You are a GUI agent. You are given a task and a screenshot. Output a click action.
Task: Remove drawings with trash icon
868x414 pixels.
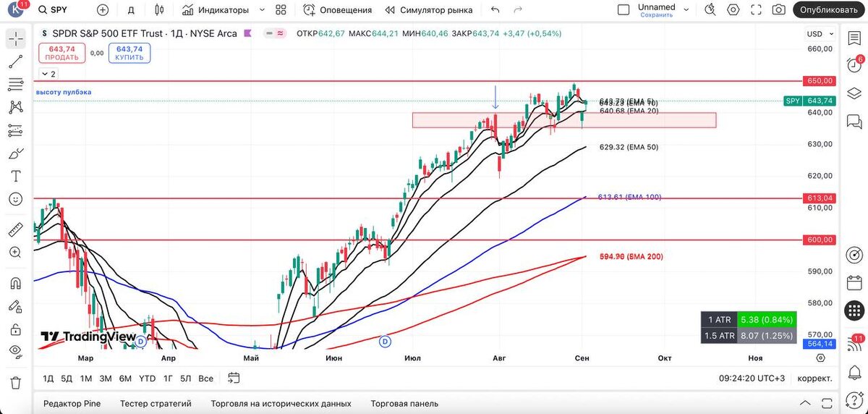15,383
